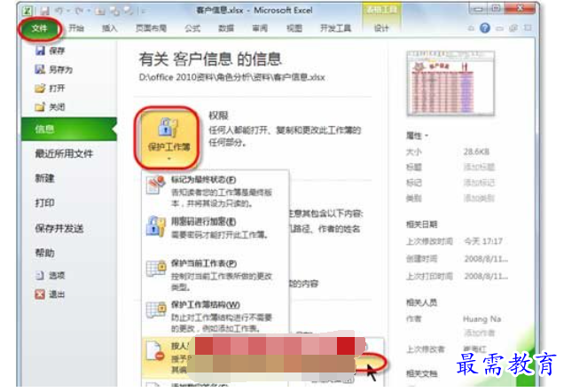Click the 2008/8/11 value beside 上次打印时间

pos(486,277)
